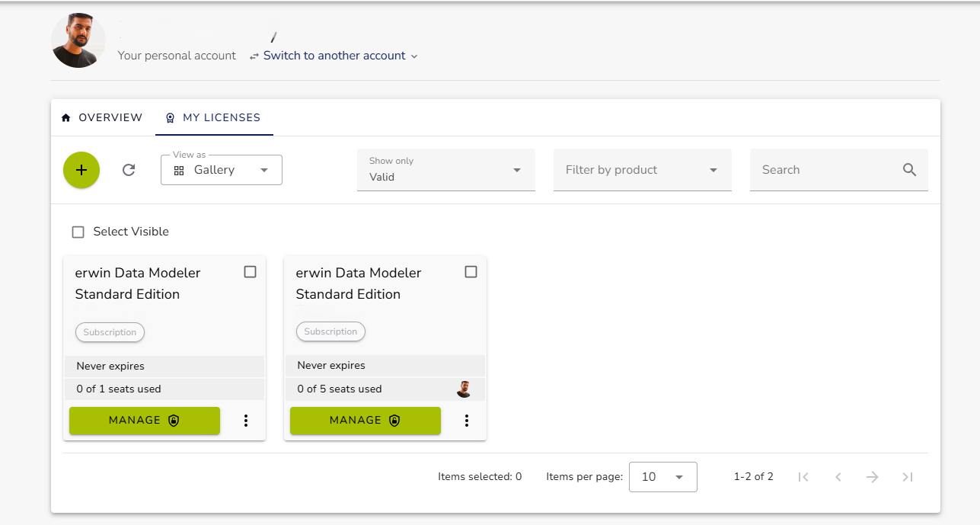
Task: Click the Subscription chip on the 1-seat license
Action: tap(110, 332)
